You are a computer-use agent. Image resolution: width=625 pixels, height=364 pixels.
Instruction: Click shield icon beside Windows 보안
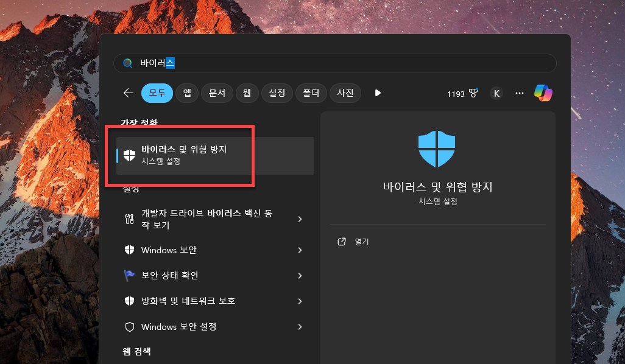[x=130, y=250]
